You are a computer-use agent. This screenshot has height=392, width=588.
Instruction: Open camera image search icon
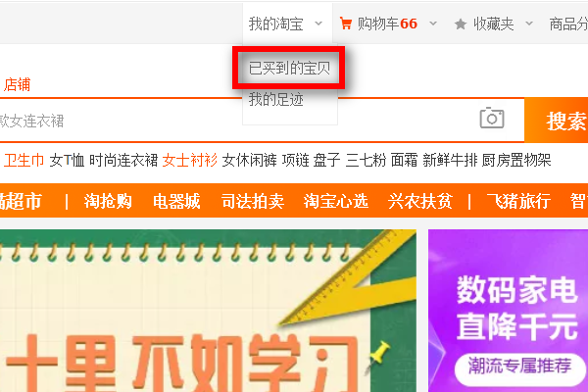pyautogui.click(x=492, y=118)
